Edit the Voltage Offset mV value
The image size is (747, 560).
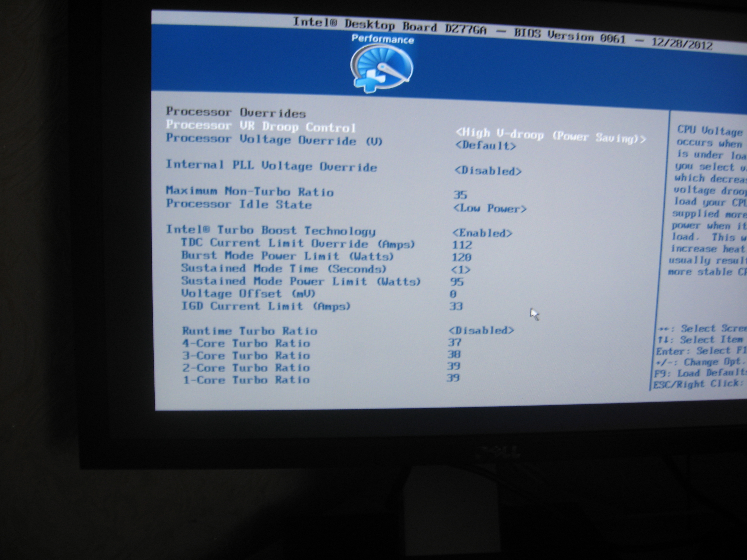tap(453, 294)
